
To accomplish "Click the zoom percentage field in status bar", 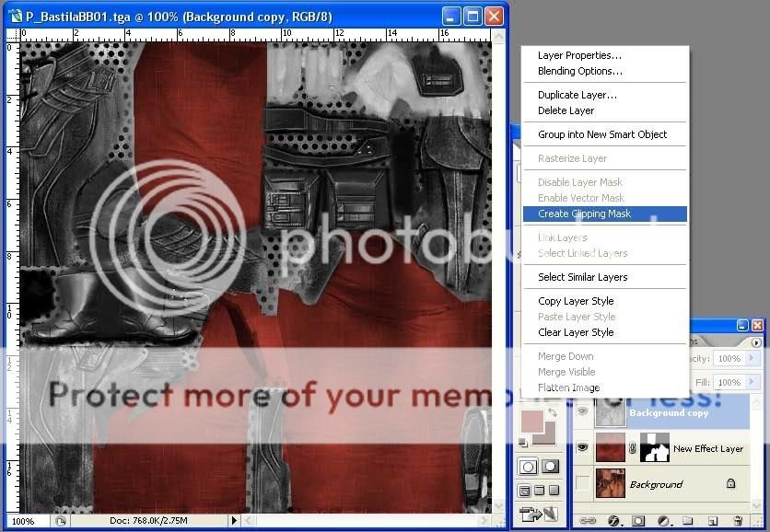I will 27,521.
